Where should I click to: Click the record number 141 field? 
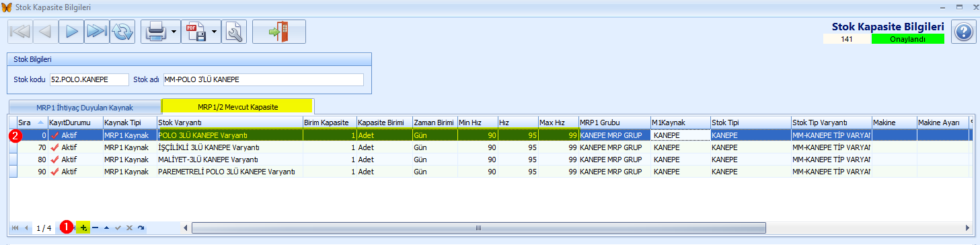click(847, 39)
